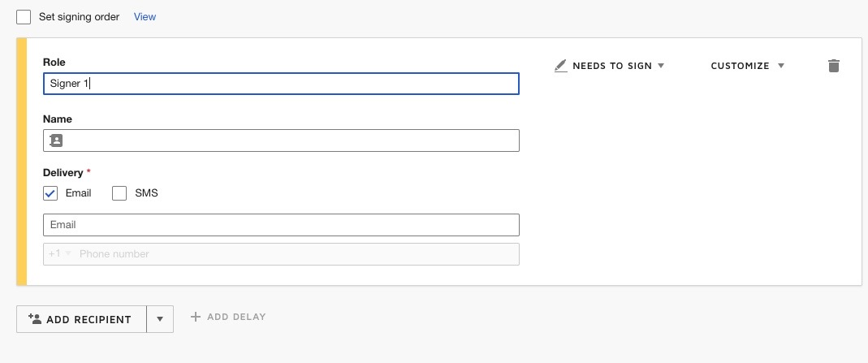Expand the Customize dropdown menu
Viewport: 868px width, 363px height.
pos(747,66)
